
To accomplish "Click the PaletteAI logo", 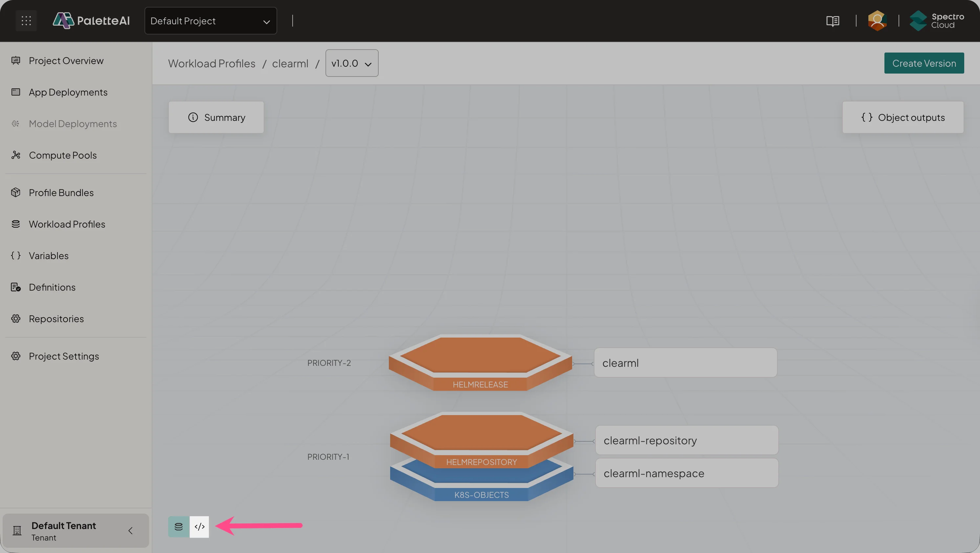I will click(x=91, y=21).
